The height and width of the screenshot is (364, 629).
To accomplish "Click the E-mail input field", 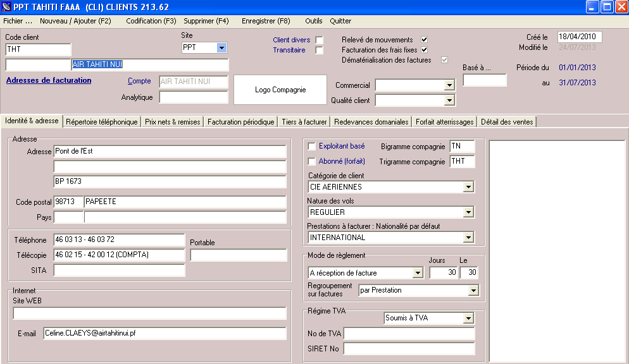I will pos(165,334).
